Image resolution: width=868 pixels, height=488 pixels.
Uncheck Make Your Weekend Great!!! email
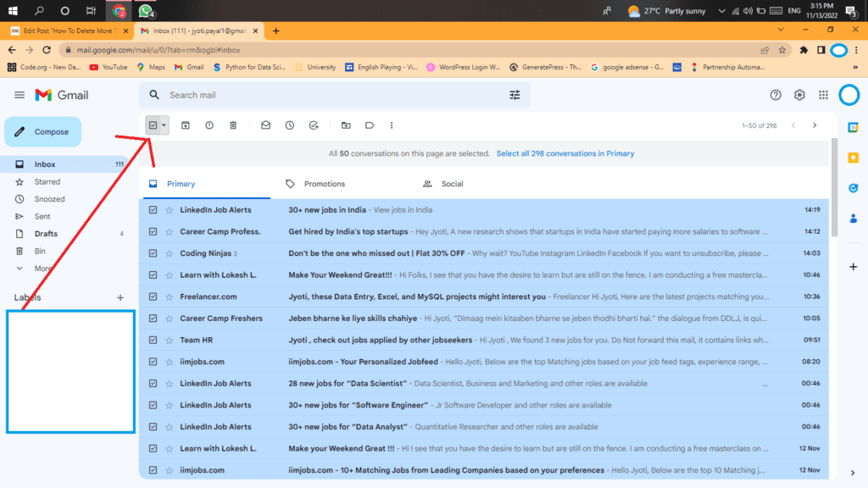(x=153, y=275)
